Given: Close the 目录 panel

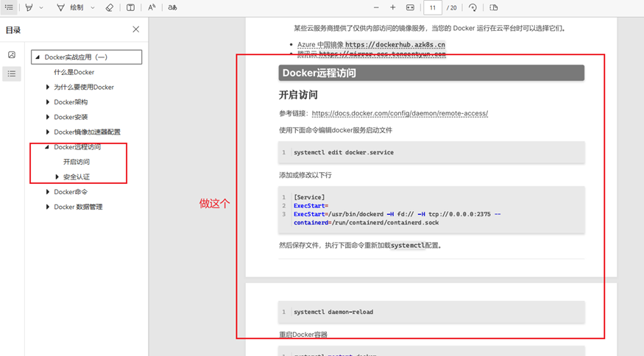Looking at the screenshot, I should click(x=136, y=29).
